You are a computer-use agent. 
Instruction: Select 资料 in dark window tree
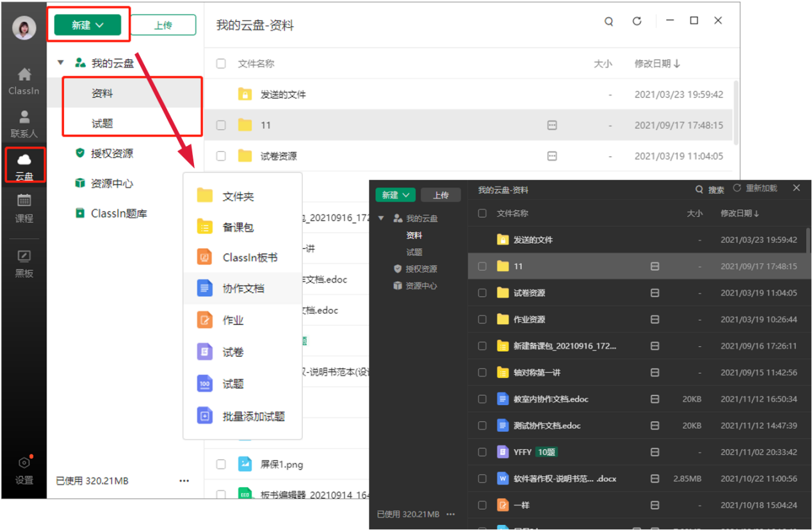pyautogui.click(x=414, y=235)
